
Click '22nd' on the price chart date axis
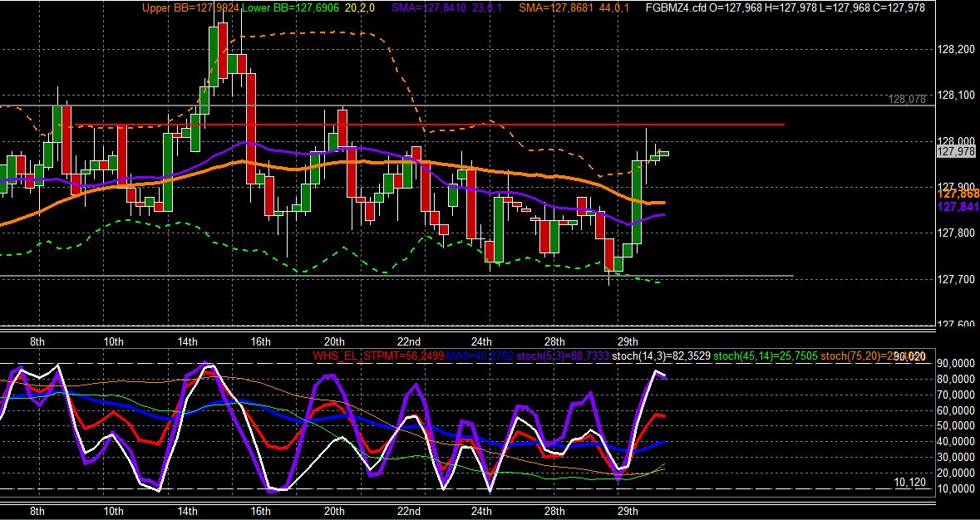[409, 341]
